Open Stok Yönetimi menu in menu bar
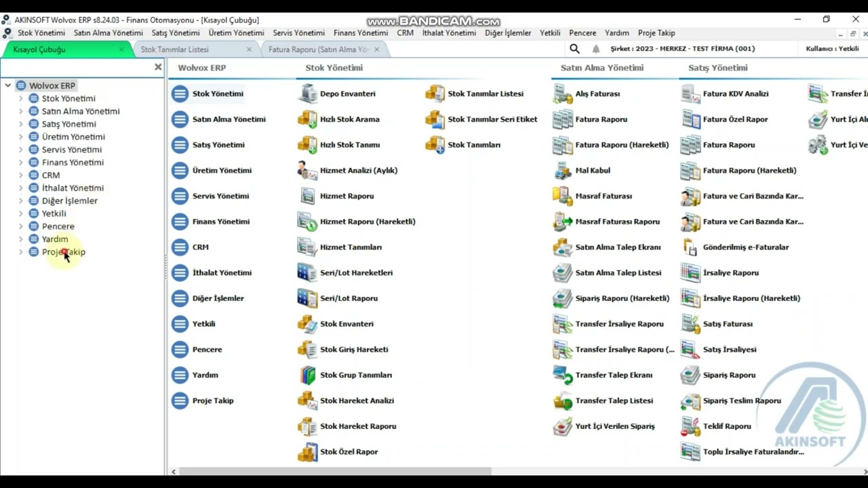The image size is (868, 488). [41, 33]
